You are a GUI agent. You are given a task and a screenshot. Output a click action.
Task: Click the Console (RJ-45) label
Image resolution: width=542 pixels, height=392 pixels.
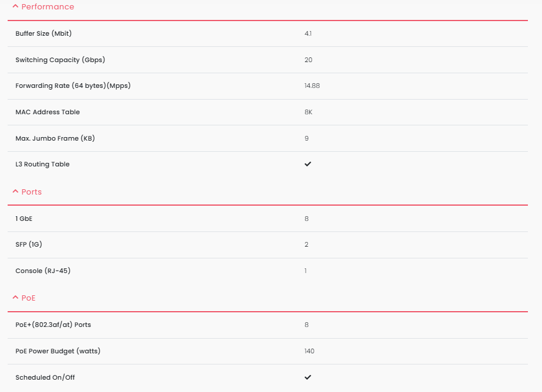(43, 271)
